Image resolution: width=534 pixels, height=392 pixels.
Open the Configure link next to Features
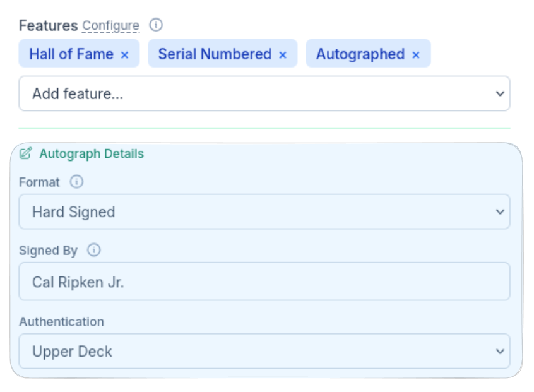point(110,26)
